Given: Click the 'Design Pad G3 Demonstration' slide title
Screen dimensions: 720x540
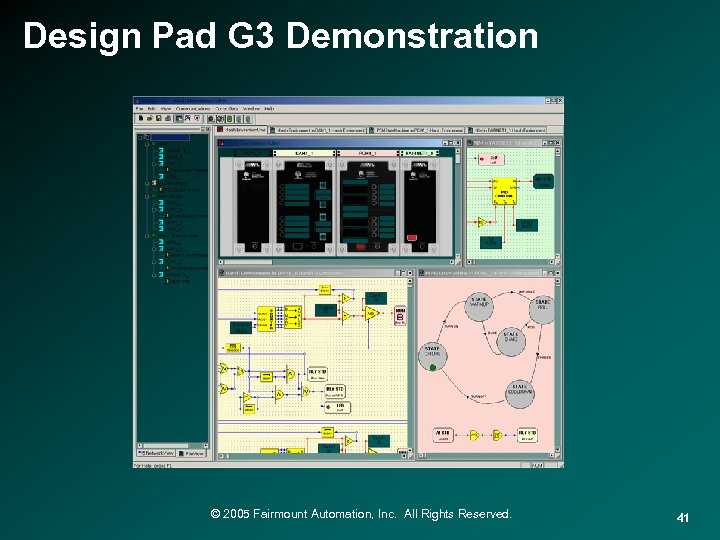Looking at the screenshot, I should pyautogui.click(x=281, y=36).
